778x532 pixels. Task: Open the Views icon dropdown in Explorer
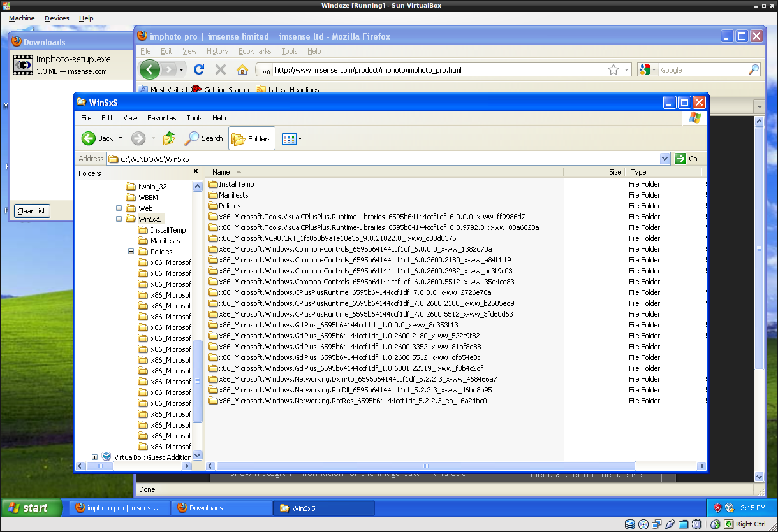click(x=292, y=138)
